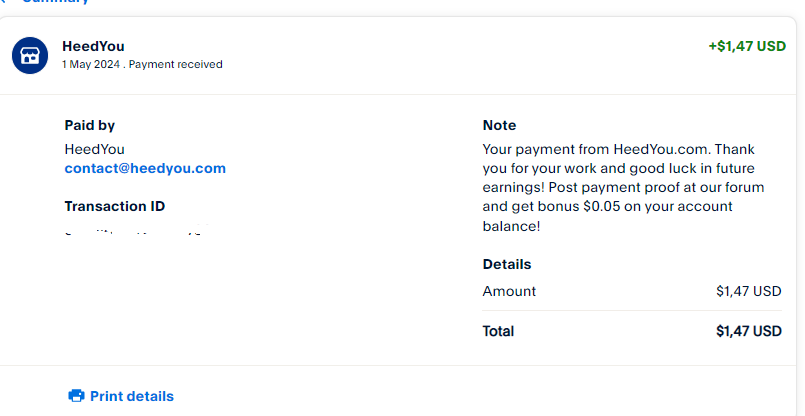
Task: Click the HeedYou merchant store icon
Action: pos(30,55)
